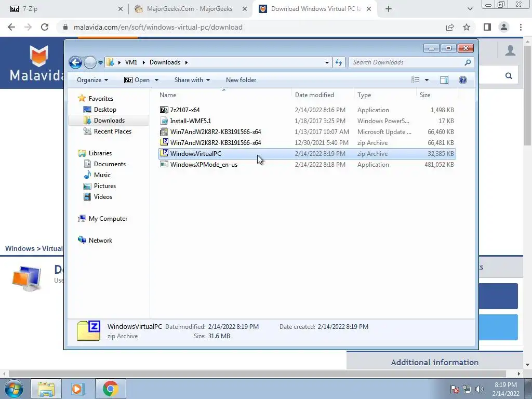This screenshot has width=532, height=399.
Task: Click Chrome back arrow button
Action: click(x=11, y=27)
